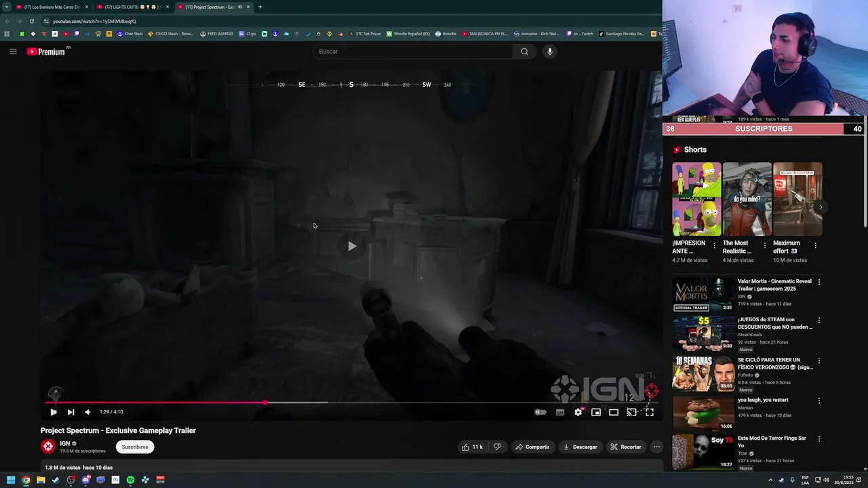
Task: Open you laugh, you restart thumbnail
Action: pos(703,413)
